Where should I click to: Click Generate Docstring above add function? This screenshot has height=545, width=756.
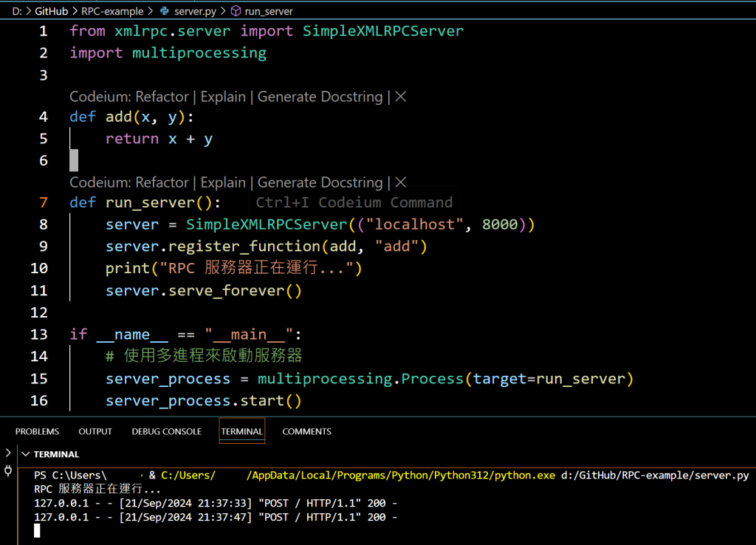click(x=320, y=97)
